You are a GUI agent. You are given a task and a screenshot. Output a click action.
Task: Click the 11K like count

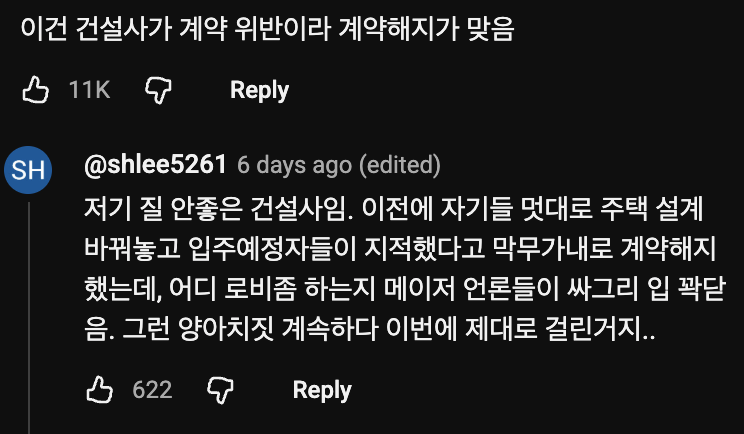89,90
